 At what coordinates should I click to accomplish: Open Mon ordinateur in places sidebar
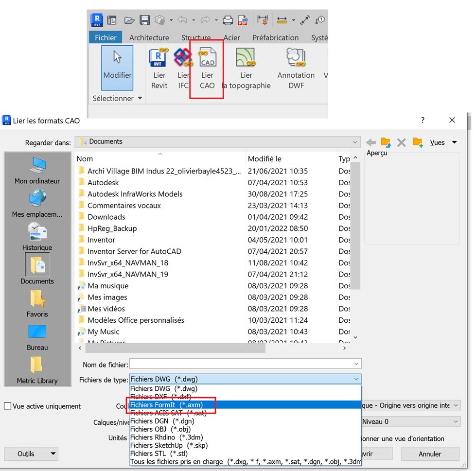click(37, 171)
